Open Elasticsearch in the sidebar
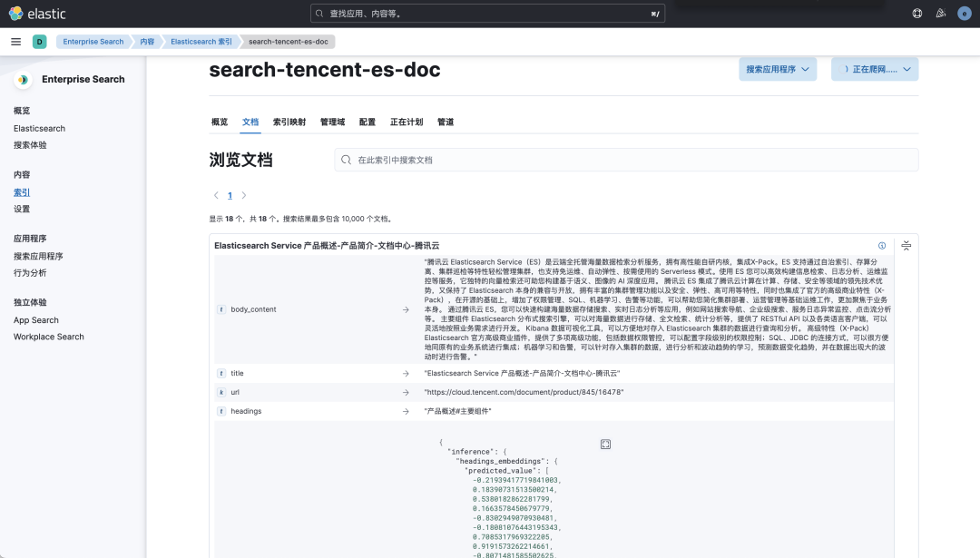The image size is (980, 558). tap(39, 128)
